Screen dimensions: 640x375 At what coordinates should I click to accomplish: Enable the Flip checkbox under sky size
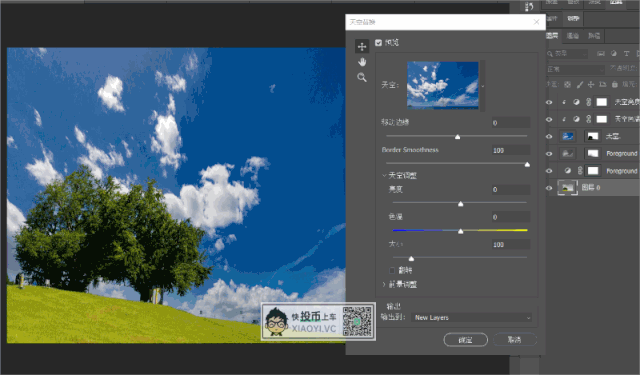(x=392, y=270)
